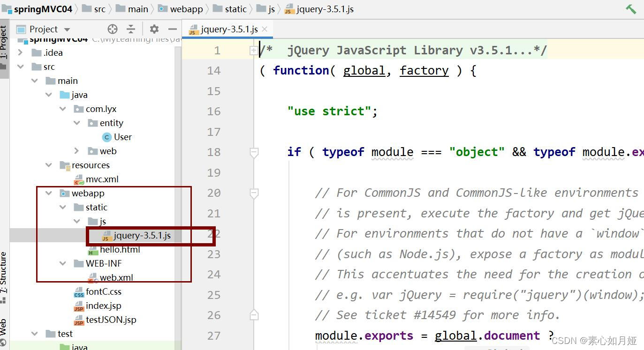
Task: Open the Project view dropdown
Action: click(67, 30)
